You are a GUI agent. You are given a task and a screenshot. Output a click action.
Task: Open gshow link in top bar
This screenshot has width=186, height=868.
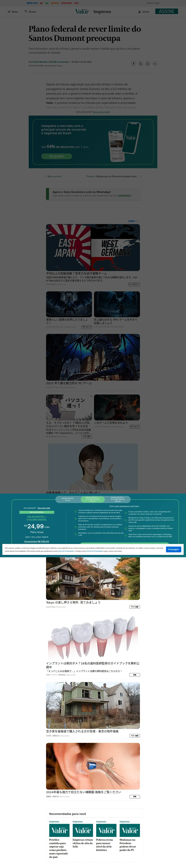[x=55, y=3]
